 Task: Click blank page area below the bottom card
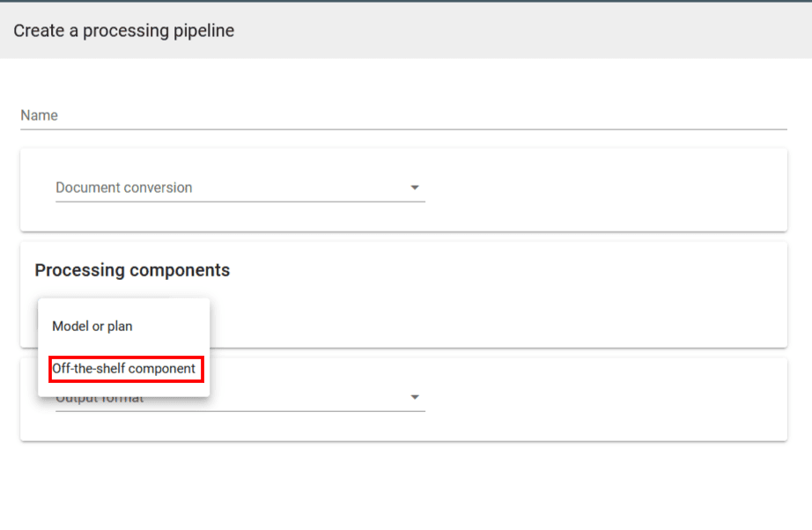(405, 484)
